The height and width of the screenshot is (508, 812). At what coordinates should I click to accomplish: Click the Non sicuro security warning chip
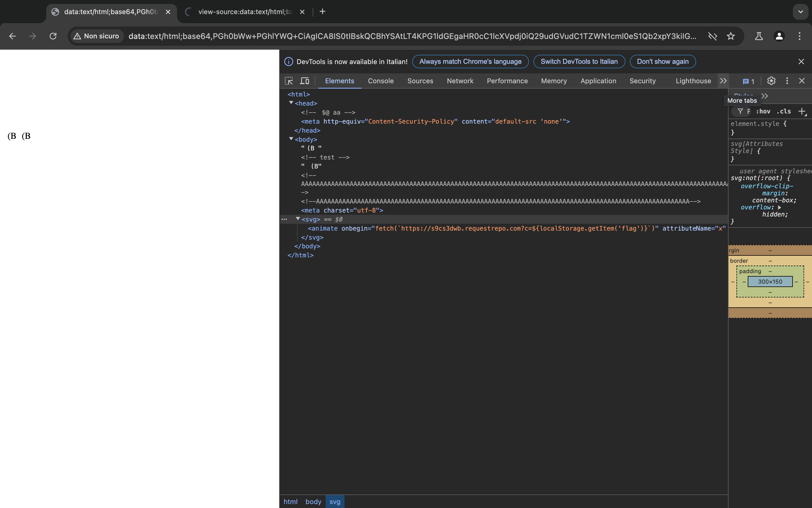click(x=96, y=36)
